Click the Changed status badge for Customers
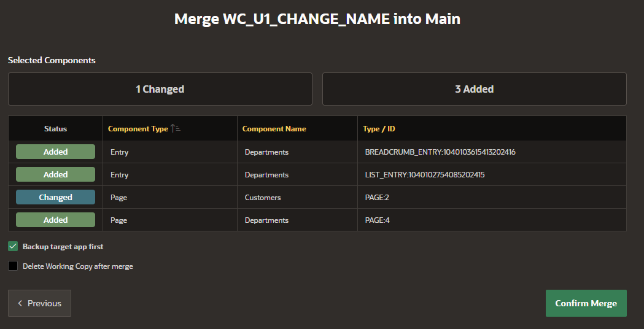The image size is (644, 329). pos(55,197)
